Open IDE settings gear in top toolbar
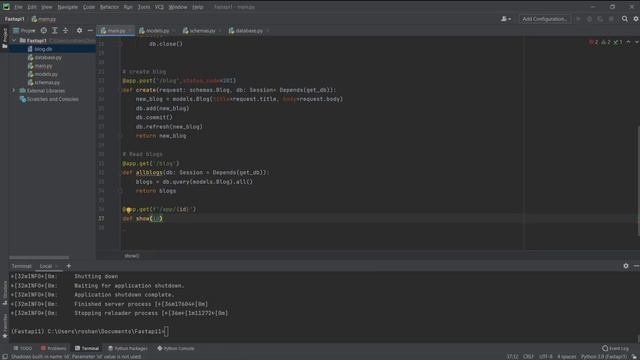 (x=636, y=19)
